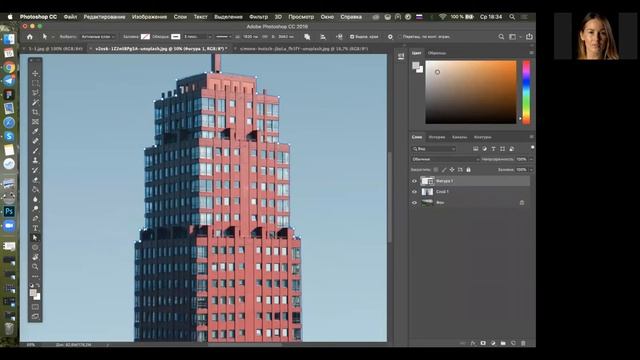Click the foreground color swatch in toolbox
Viewport: 640px width, 360px height.
pyautogui.click(x=33, y=293)
